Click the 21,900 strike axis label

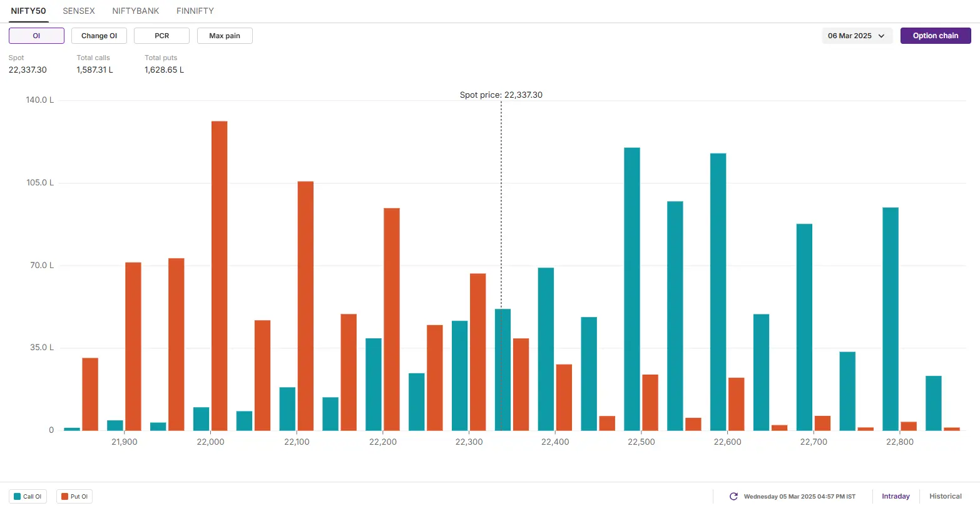click(124, 442)
